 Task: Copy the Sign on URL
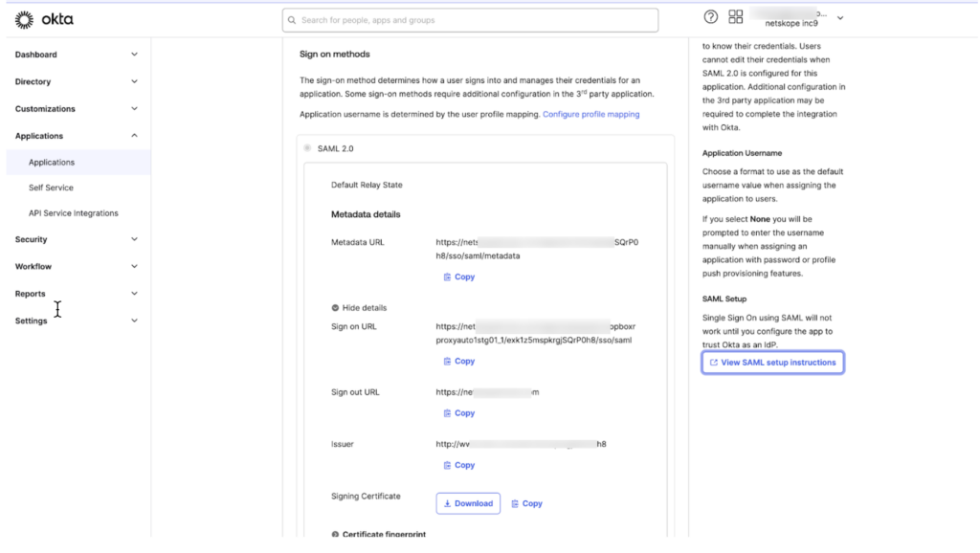click(458, 361)
